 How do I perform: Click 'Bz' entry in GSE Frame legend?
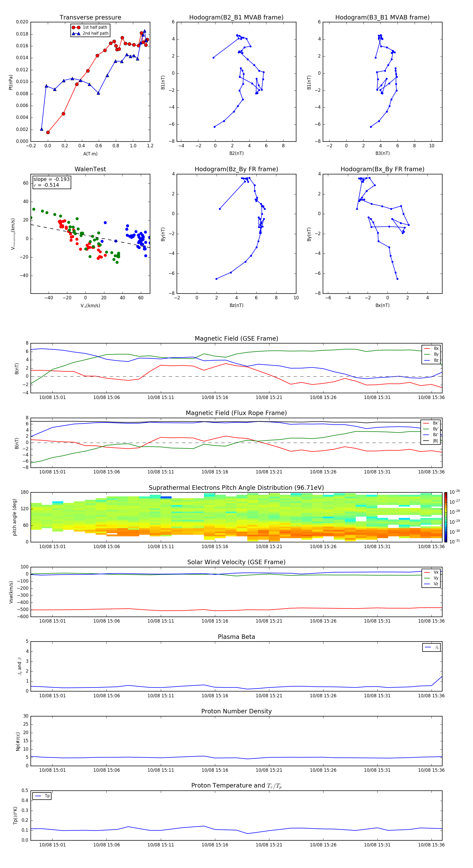pyautogui.click(x=431, y=360)
